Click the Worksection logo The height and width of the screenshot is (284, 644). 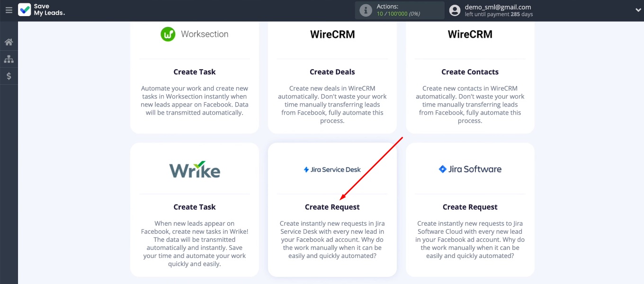pyautogui.click(x=194, y=34)
